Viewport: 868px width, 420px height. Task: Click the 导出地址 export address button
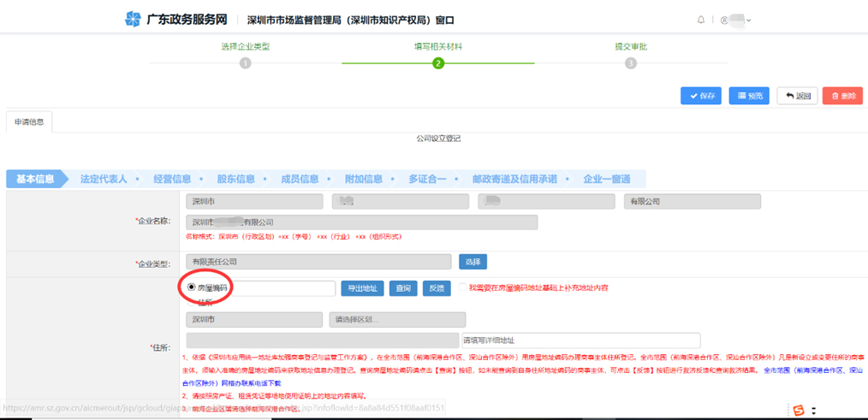pyautogui.click(x=362, y=288)
